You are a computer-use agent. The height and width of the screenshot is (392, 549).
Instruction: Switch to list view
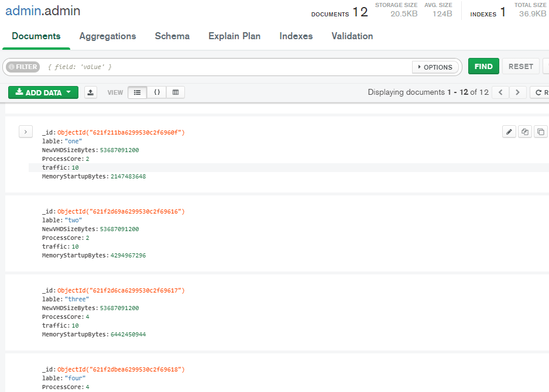[x=137, y=92]
